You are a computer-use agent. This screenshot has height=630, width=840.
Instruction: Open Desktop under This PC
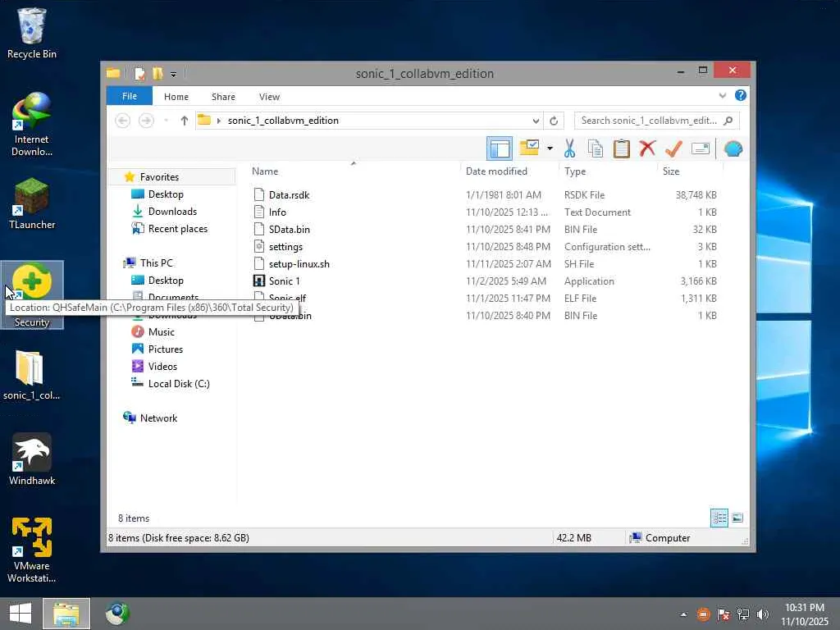[x=166, y=281]
